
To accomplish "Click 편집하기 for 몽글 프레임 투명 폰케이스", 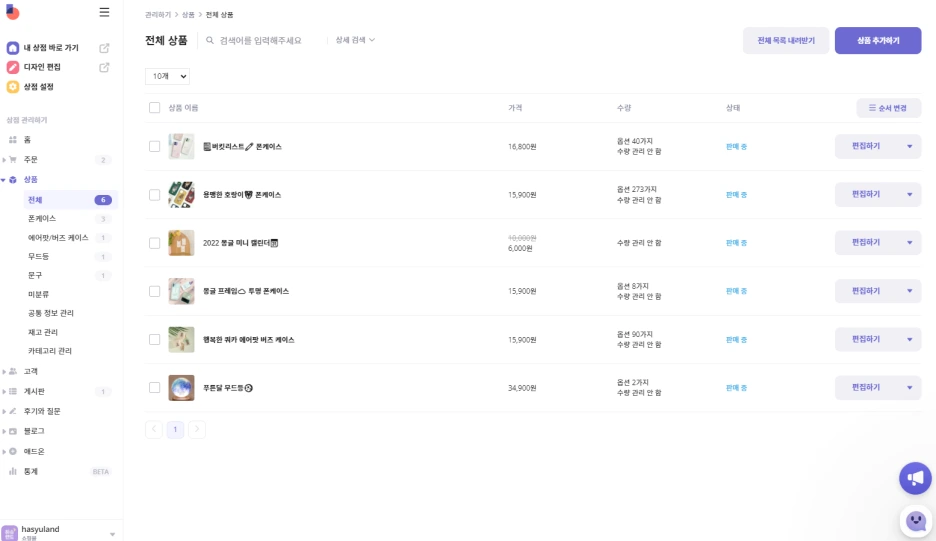I will pyautogui.click(x=866, y=291).
